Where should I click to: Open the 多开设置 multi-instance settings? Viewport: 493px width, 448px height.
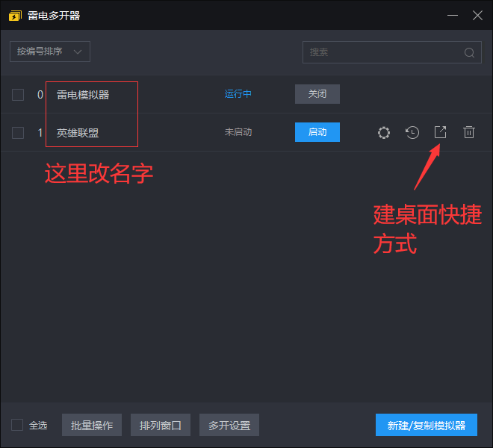(x=229, y=425)
